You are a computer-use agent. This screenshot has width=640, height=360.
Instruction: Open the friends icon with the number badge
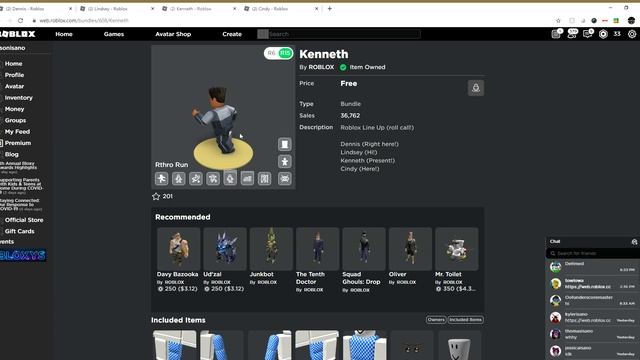(572, 34)
